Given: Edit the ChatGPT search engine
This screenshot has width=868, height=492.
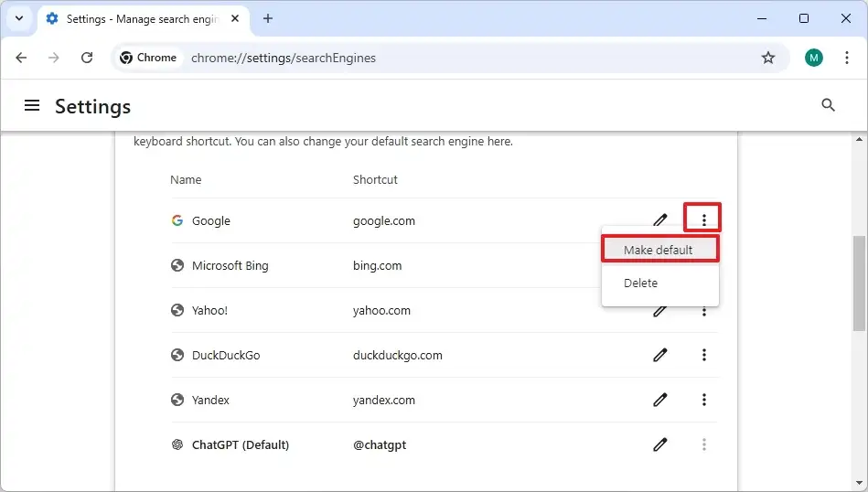Looking at the screenshot, I should click(659, 444).
